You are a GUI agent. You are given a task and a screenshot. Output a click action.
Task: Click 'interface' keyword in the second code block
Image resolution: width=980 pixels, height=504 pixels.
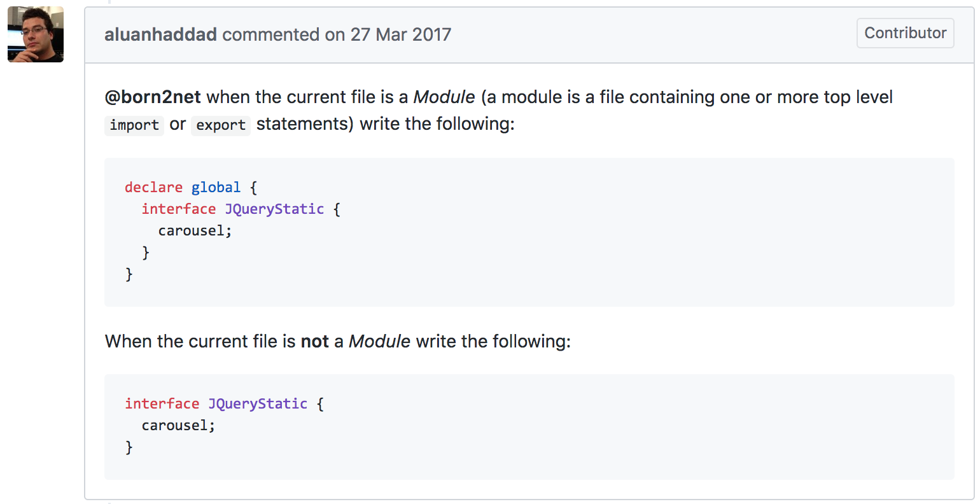162,403
